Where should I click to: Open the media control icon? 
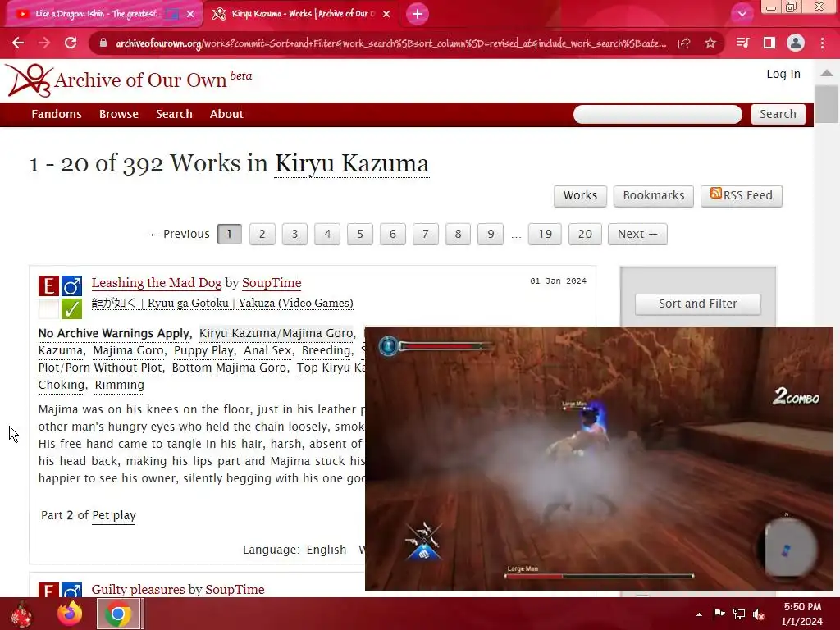(x=742, y=43)
